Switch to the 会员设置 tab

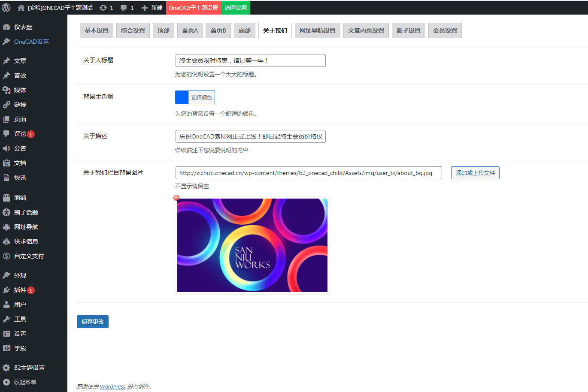(x=445, y=30)
